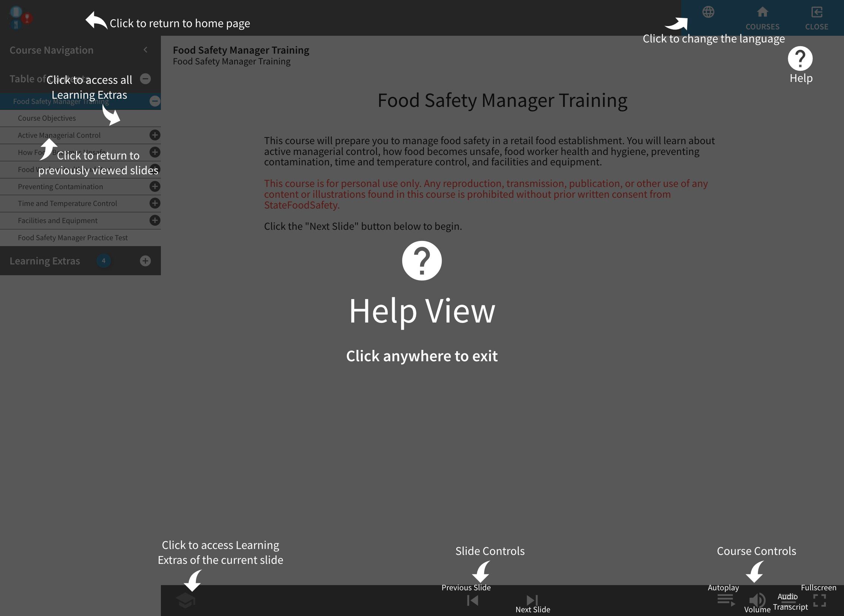Click the StateFoodSafety logo at top left
844x616 pixels.
point(20,18)
